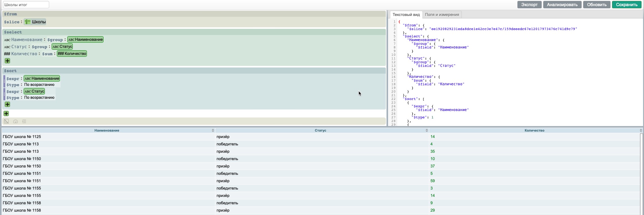Open the Текстовый вид tab

pyautogui.click(x=406, y=15)
